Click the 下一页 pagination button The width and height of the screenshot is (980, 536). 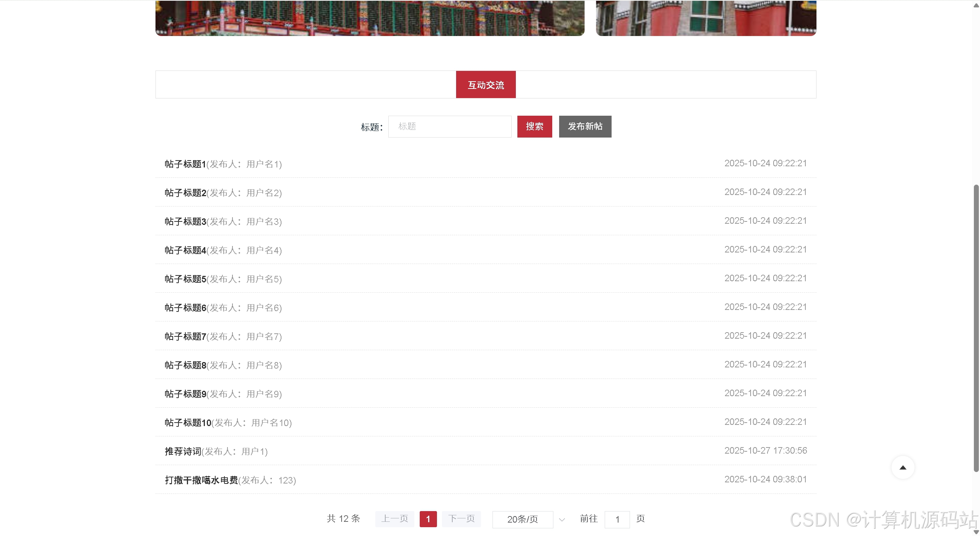[461, 519]
